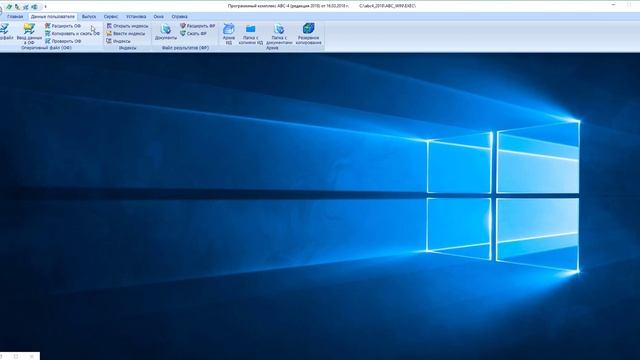The height and width of the screenshot is (360, 640).
Task: Click second quick access toolbar icon
Action: (x=17, y=7)
